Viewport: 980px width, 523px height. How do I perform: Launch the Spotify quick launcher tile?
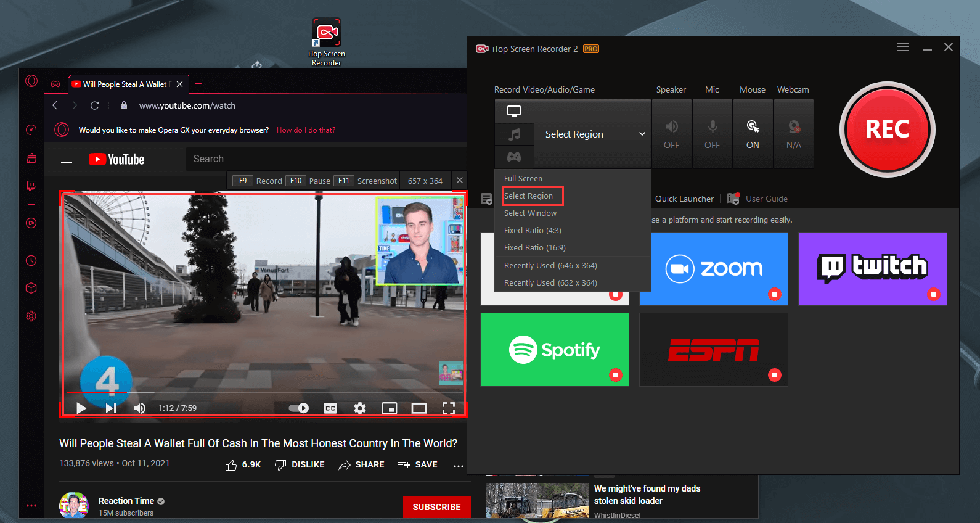(555, 350)
